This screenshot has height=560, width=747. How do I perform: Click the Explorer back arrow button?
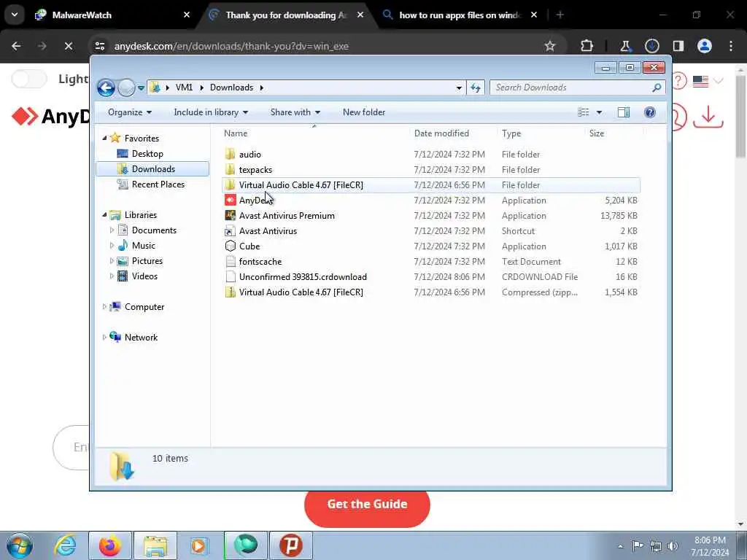[x=106, y=87]
